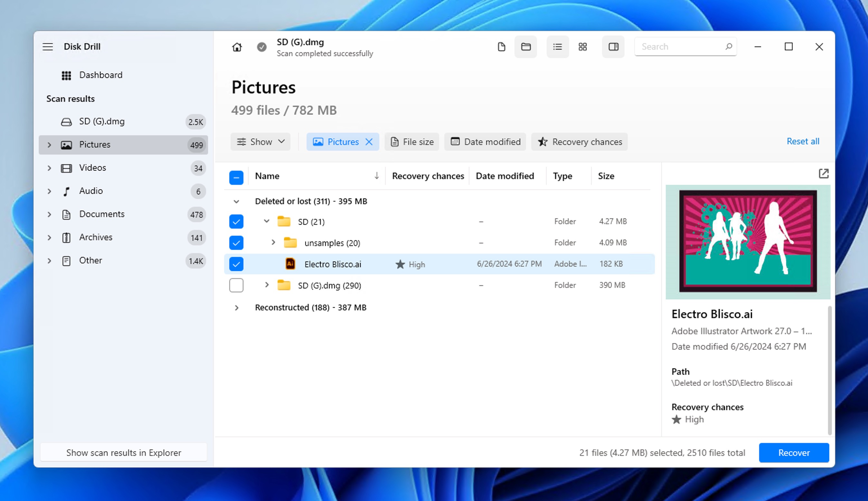This screenshot has width=868, height=501.
Task: Open the Recovery chances filter
Action: [580, 142]
